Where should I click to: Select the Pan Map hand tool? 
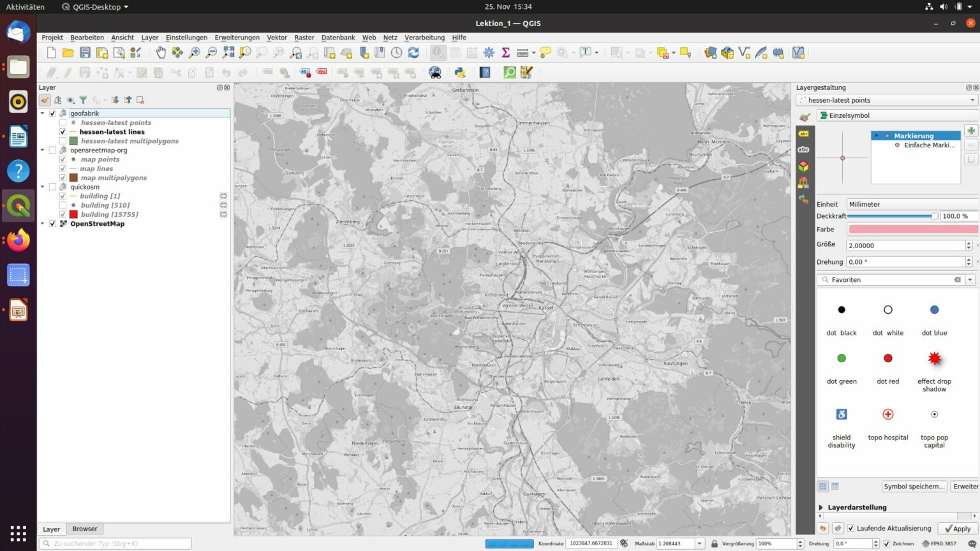click(161, 53)
